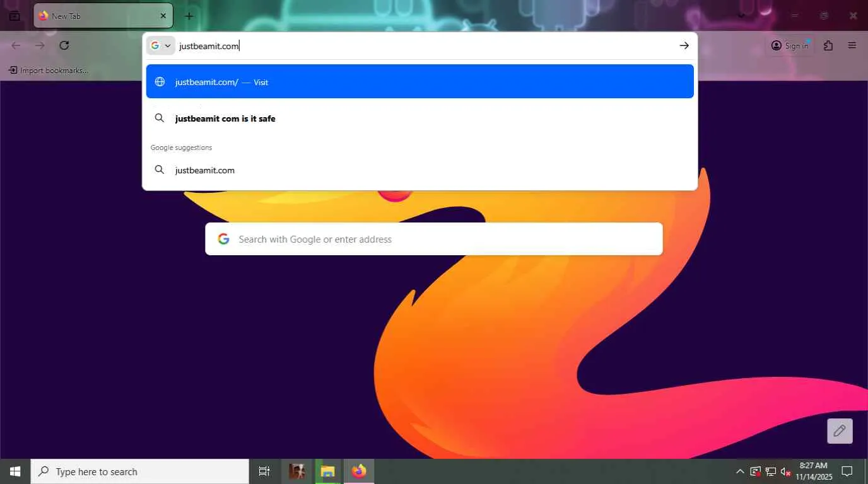Expand the list all tabs chevron
Image resolution: width=868 pixels, height=484 pixels.
tap(741, 16)
